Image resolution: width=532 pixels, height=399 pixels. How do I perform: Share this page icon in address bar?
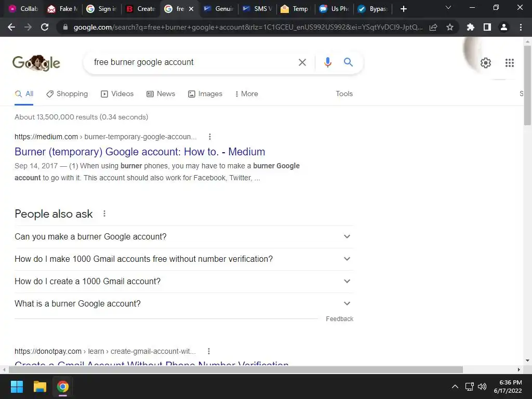click(433, 27)
